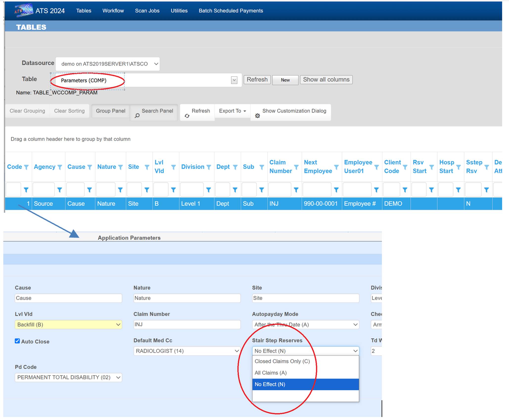Click the filter funnel on the Division column
The width and height of the screenshot is (509, 420).
pyautogui.click(x=208, y=167)
